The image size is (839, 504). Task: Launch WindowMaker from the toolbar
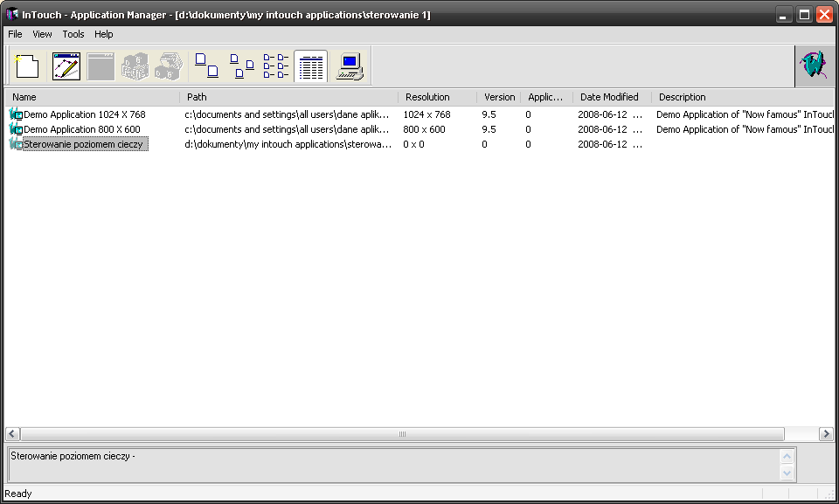pyautogui.click(x=66, y=66)
